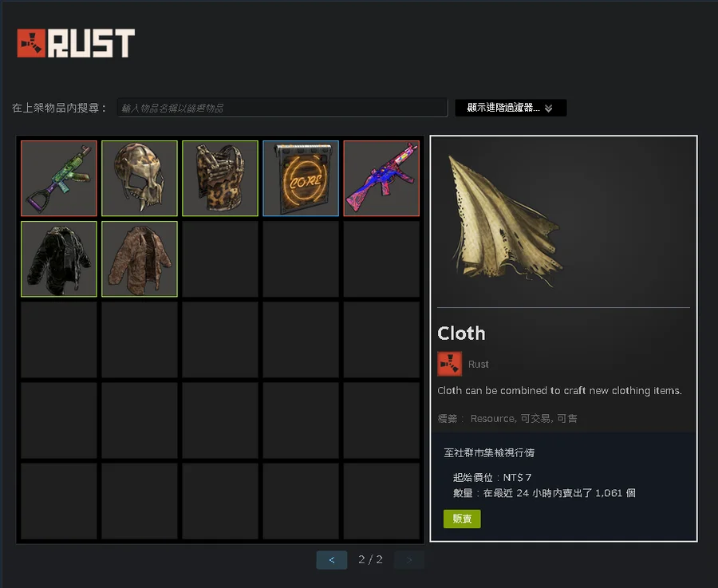Click the large Cloth preview image
This screenshot has width=718, height=588.
[505, 222]
